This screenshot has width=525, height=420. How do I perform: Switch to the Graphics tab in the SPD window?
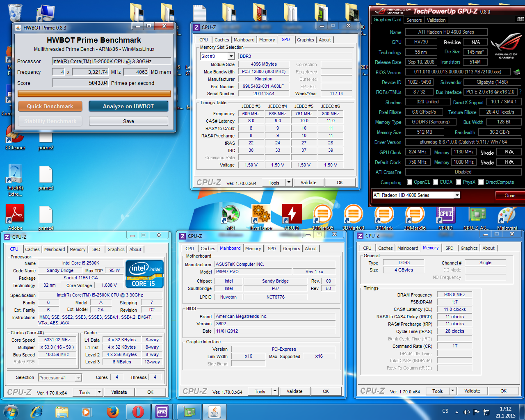click(306, 40)
